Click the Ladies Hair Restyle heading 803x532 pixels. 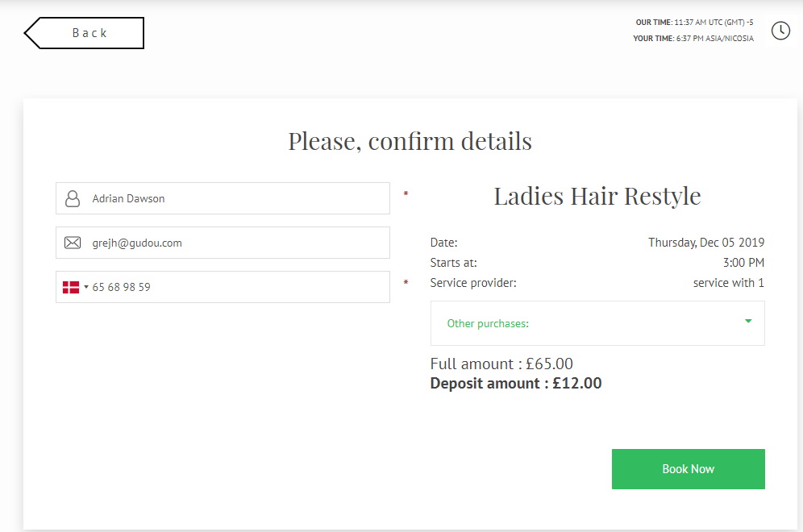597,196
